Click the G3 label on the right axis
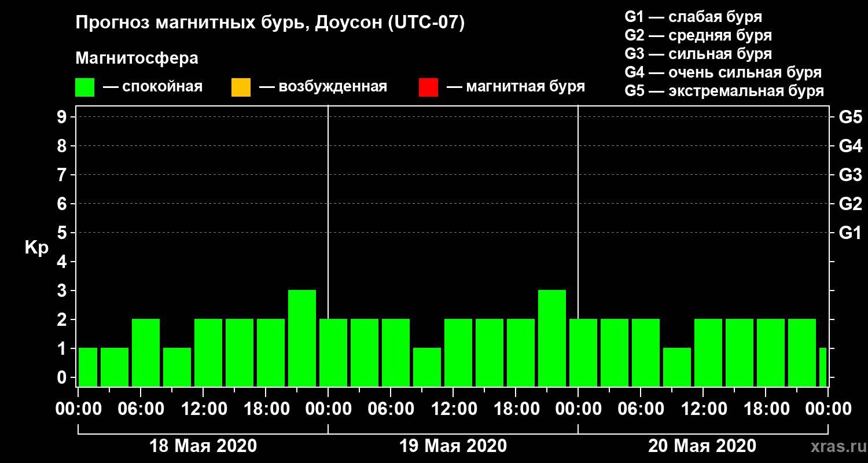 (x=850, y=175)
